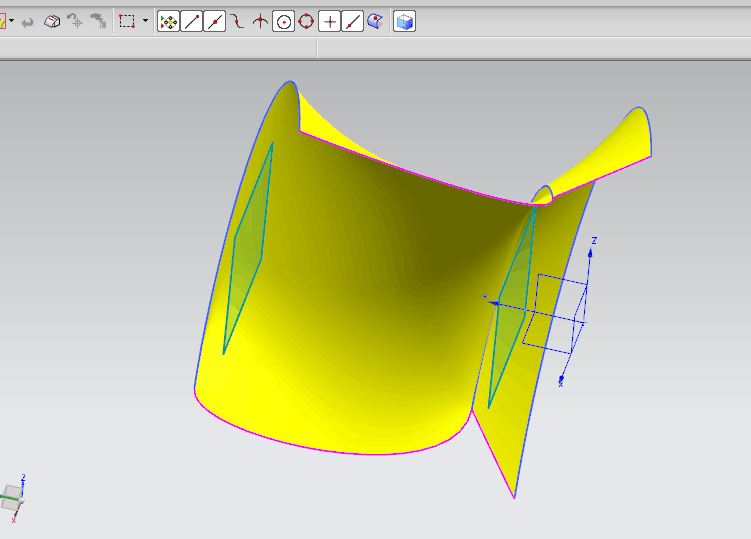This screenshot has width=751, height=539.
Task: Click the Y axis arrowhead of the WCS
Action: tap(494, 303)
